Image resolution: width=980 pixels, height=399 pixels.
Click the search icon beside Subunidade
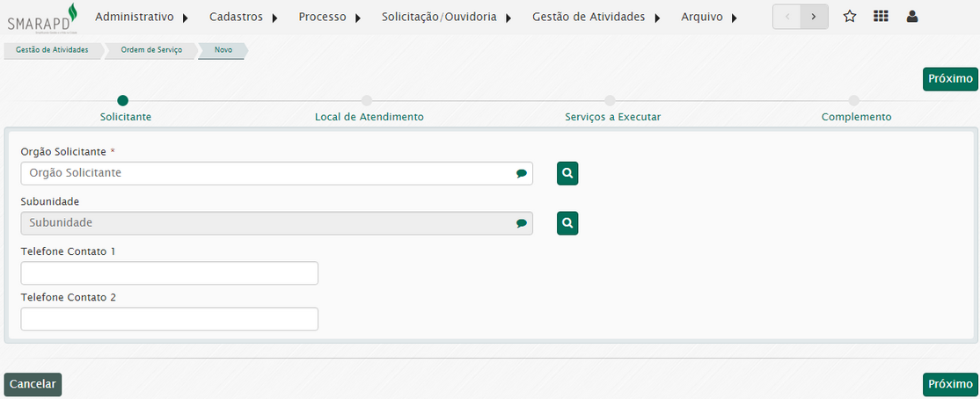point(567,223)
